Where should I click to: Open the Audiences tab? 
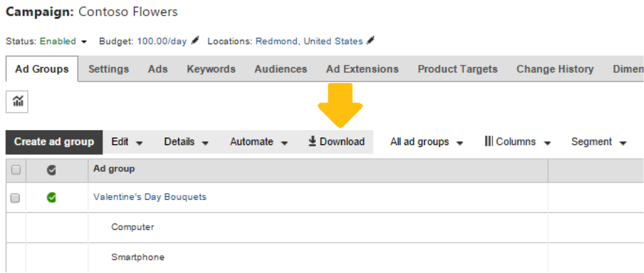click(281, 69)
